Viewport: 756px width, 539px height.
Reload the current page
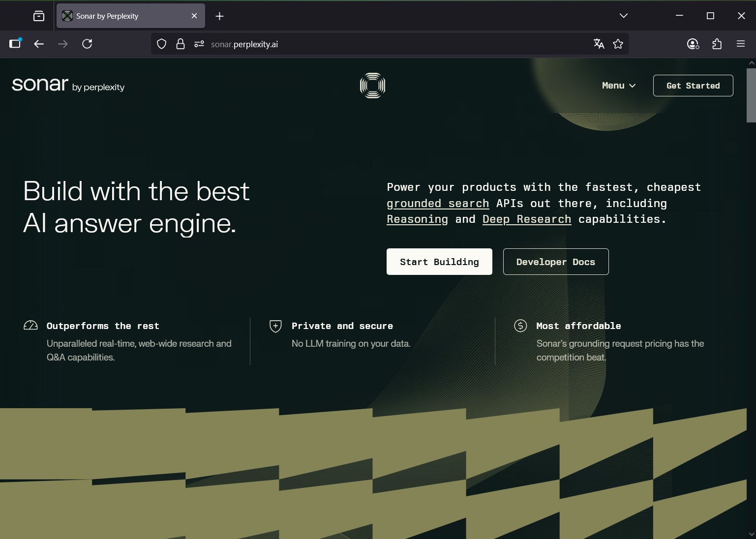click(87, 44)
